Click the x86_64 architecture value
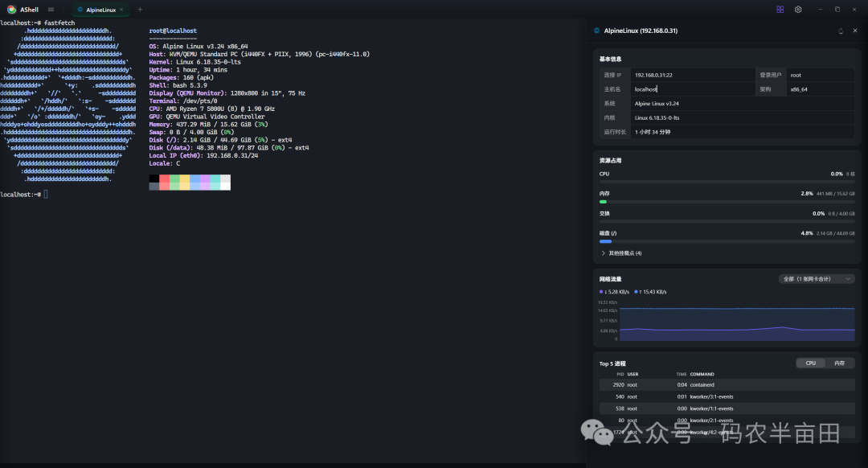The image size is (868, 468). [x=799, y=89]
